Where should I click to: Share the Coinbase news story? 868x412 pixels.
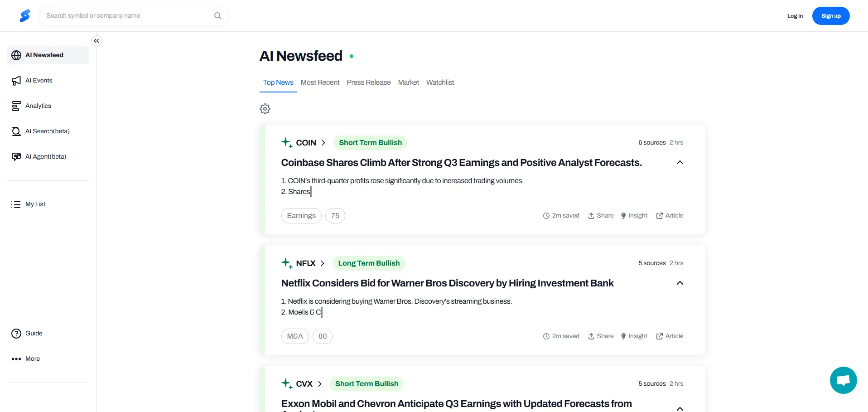(601, 216)
